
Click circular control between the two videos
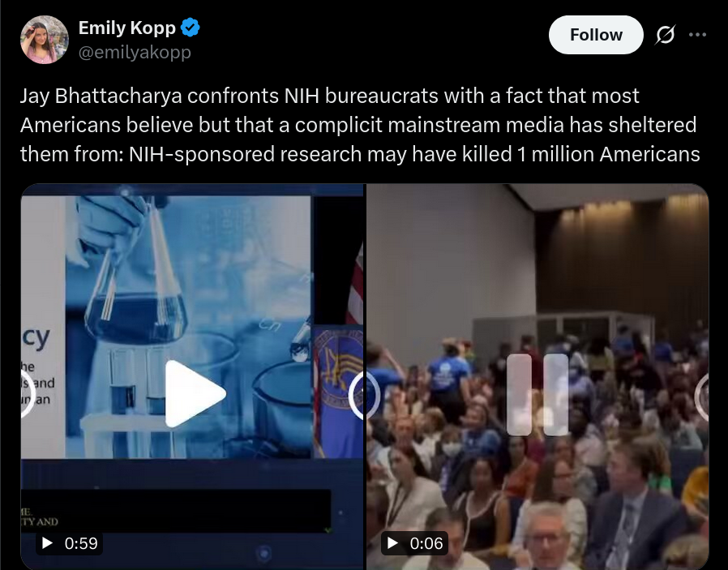pyautogui.click(x=365, y=396)
